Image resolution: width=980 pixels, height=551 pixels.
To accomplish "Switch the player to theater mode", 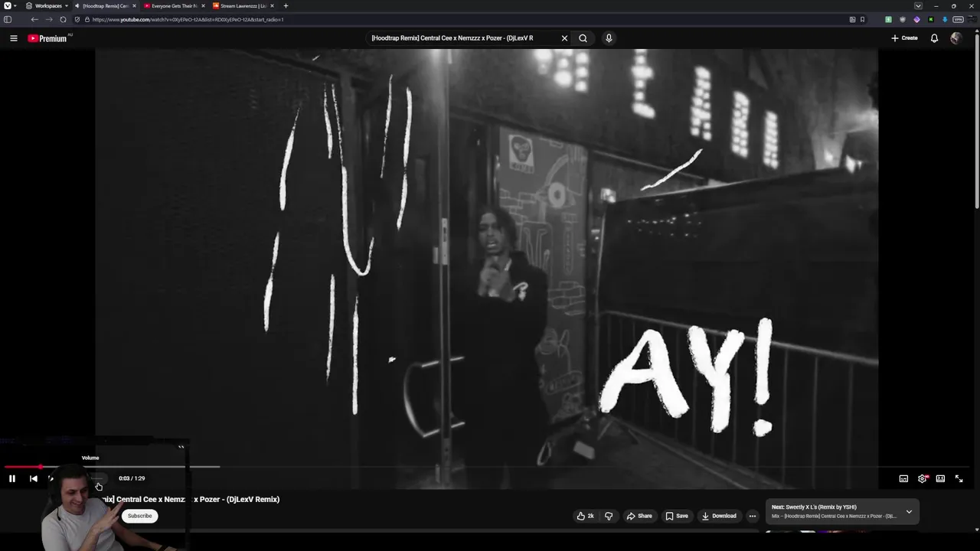I will (x=940, y=478).
